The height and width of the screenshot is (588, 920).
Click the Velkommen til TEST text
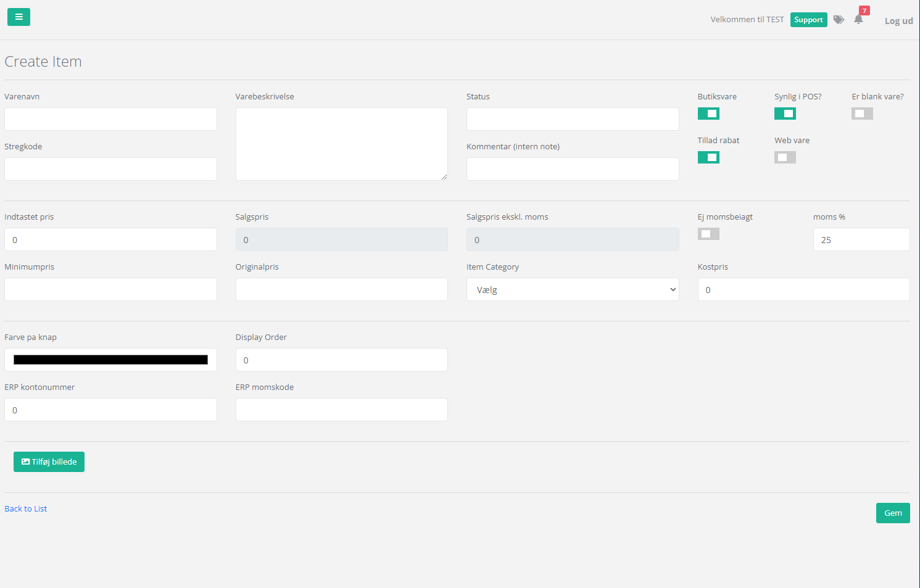747,20
